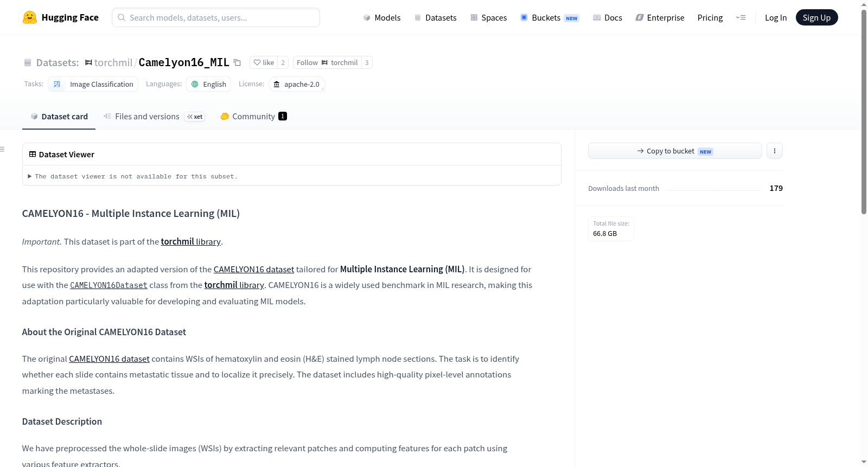The height and width of the screenshot is (467, 868).
Task: Like the Camelyon16_MIL dataset
Action: click(264, 62)
